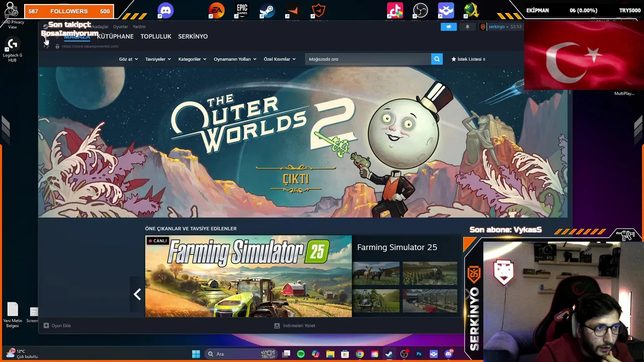Open Microsoft Store from the taskbar

click(x=345, y=354)
